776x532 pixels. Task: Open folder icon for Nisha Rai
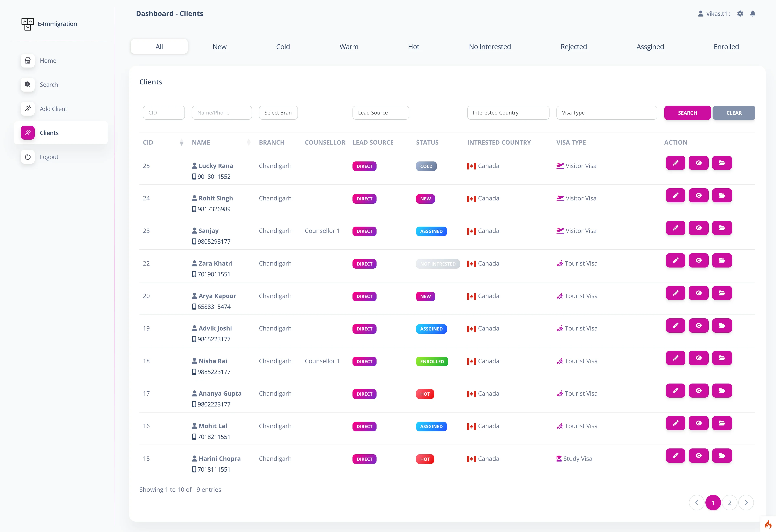722,358
